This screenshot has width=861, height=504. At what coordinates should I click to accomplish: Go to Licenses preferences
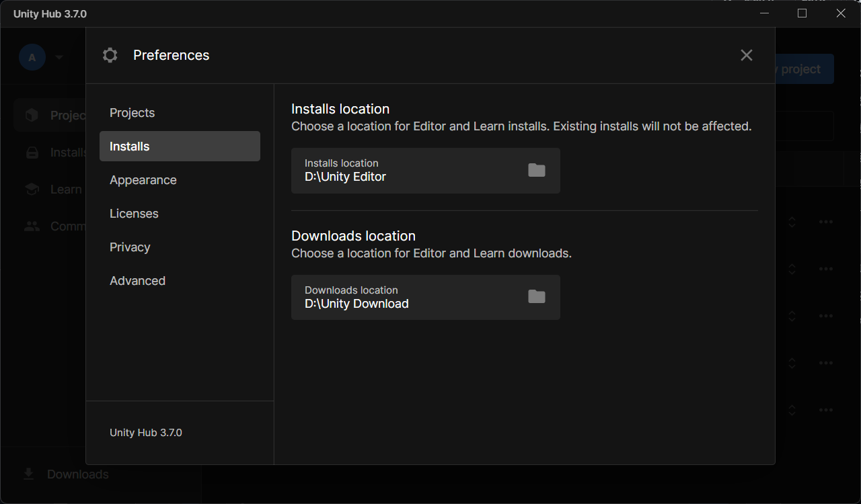click(180, 214)
